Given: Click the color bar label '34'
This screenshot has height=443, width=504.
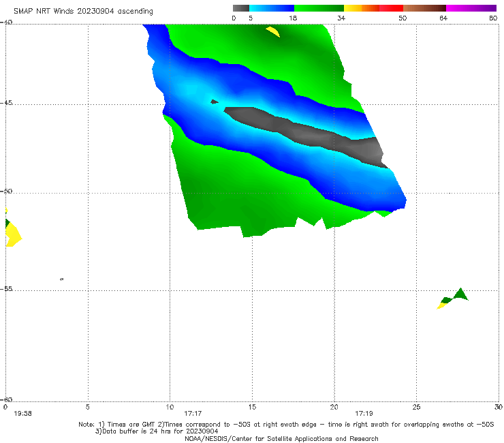Looking at the screenshot, I should click(341, 18).
